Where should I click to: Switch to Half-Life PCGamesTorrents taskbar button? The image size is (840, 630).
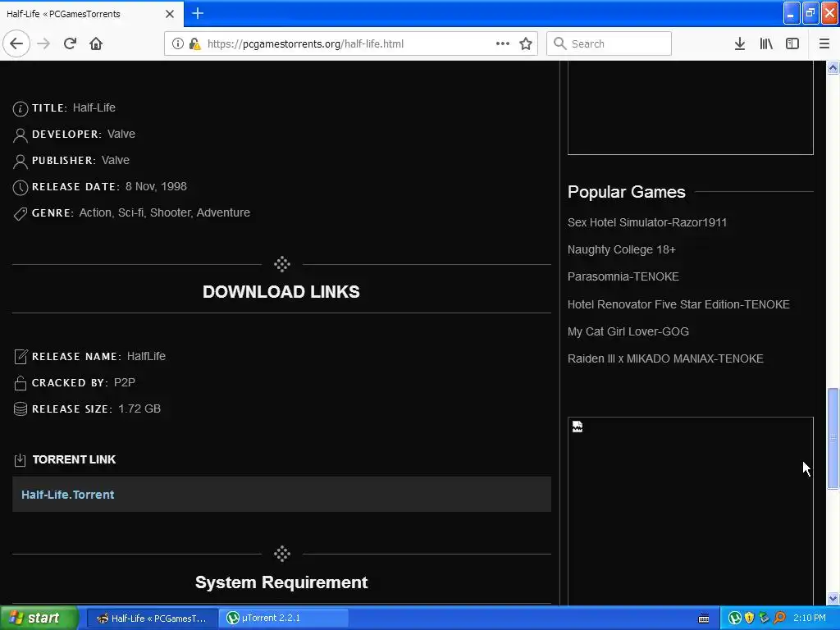click(x=152, y=619)
